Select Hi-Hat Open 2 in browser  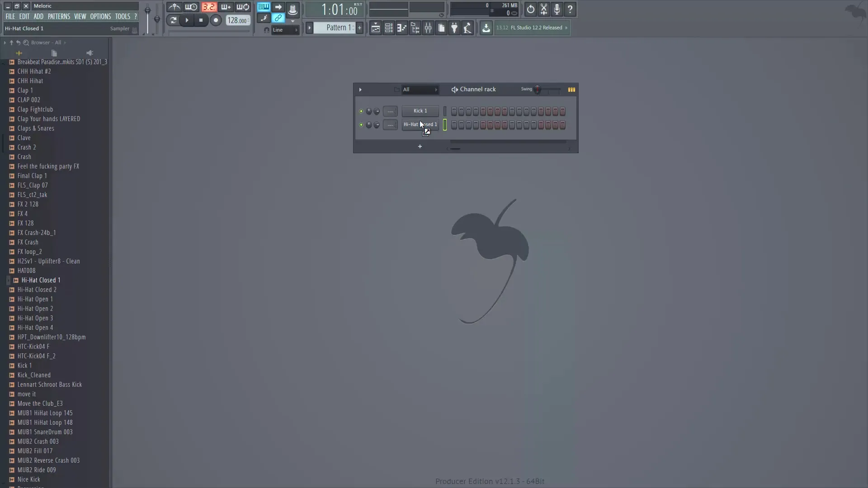pyautogui.click(x=35, y=309)
